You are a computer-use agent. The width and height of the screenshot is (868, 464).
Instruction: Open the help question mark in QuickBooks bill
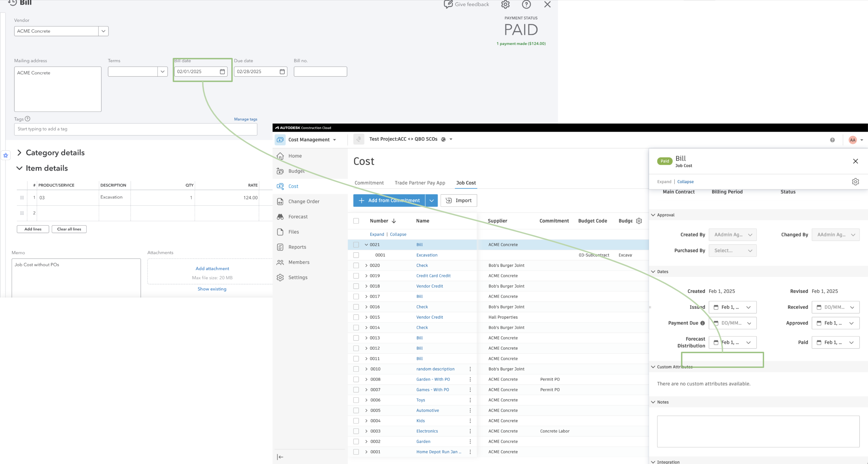(x=526, y=4)
